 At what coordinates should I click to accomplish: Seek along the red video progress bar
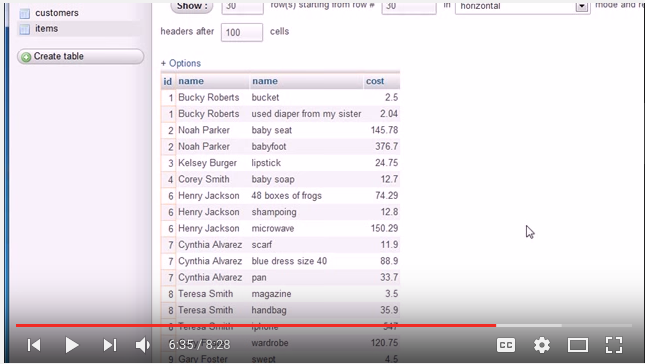(256, 325)
